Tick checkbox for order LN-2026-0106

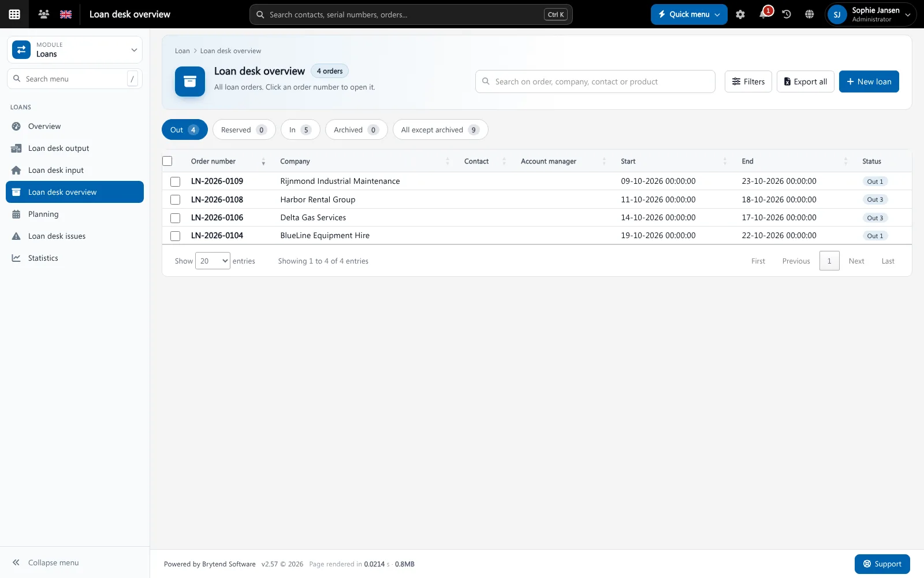[176, 218]
